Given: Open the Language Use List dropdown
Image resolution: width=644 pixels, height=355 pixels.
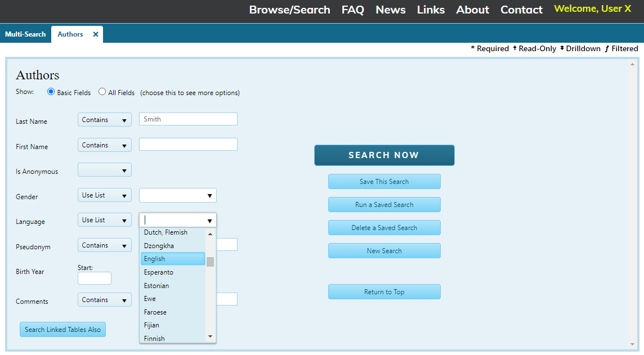Looking at the screenshot, I should tap(104, 220).
